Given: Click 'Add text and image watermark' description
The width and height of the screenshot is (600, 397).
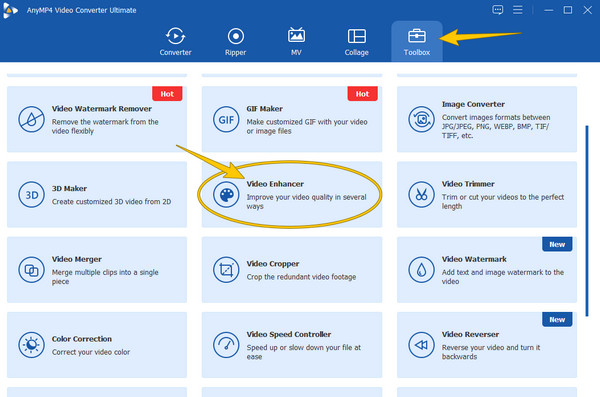Looking at the screenshot, I should (x=503, y=277).
